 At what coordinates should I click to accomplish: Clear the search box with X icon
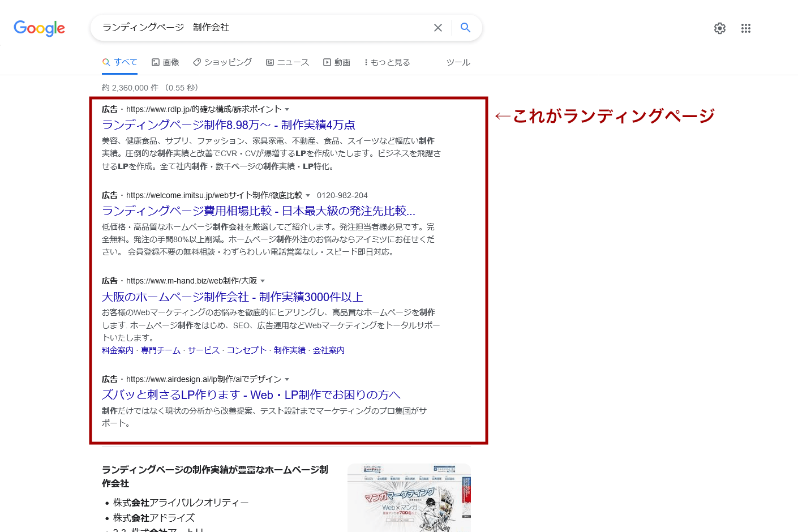(437, 28)
